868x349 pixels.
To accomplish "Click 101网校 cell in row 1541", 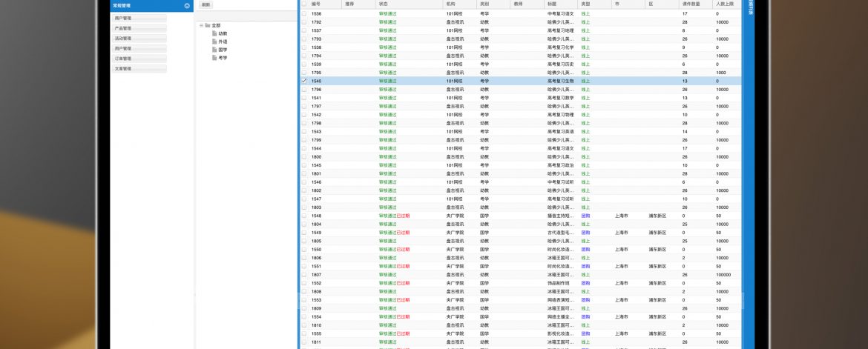I will pos(454,98).
